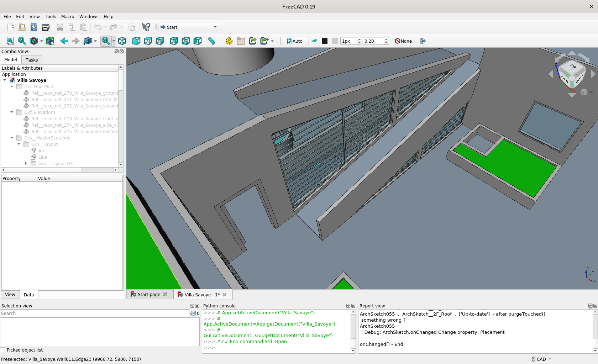Float the Report view panel

590,306
